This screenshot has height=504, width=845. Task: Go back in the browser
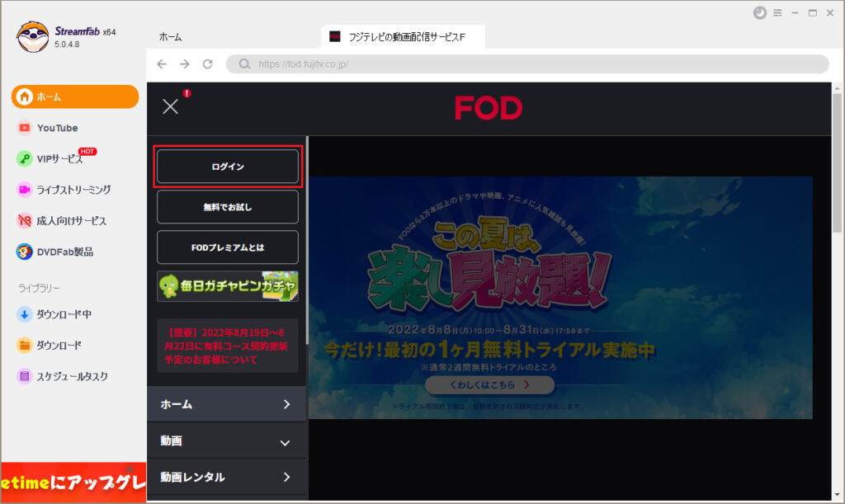point(162,64)
